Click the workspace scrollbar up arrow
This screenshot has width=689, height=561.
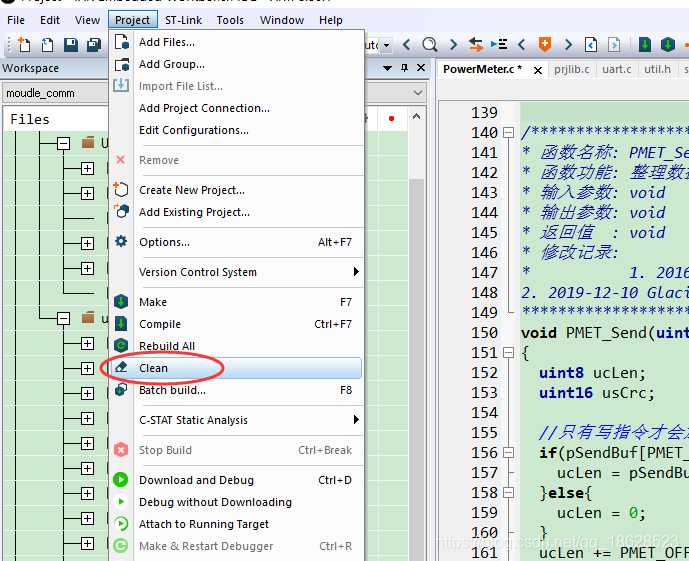(x=417, y=117)
